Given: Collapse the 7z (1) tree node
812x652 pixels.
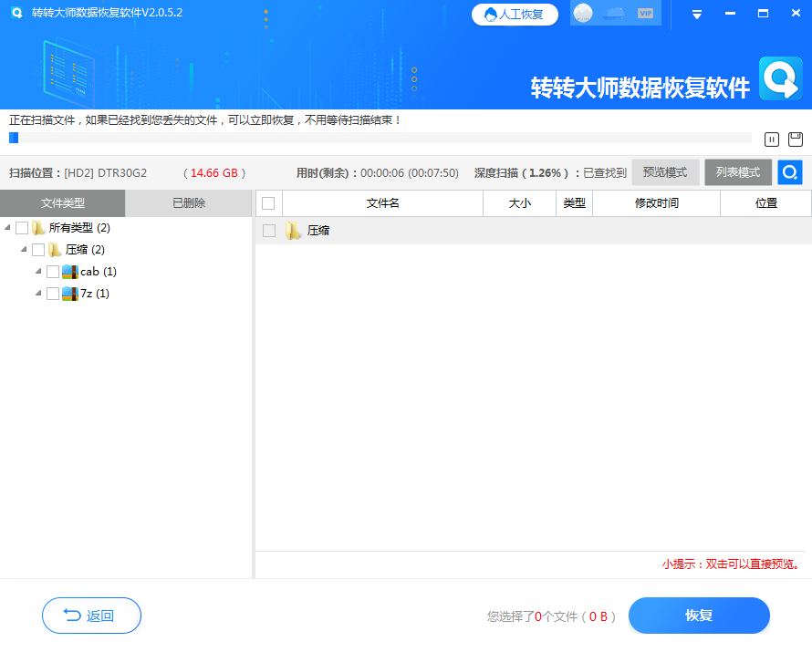Looking at the screenshot, I should coord(38,293).
